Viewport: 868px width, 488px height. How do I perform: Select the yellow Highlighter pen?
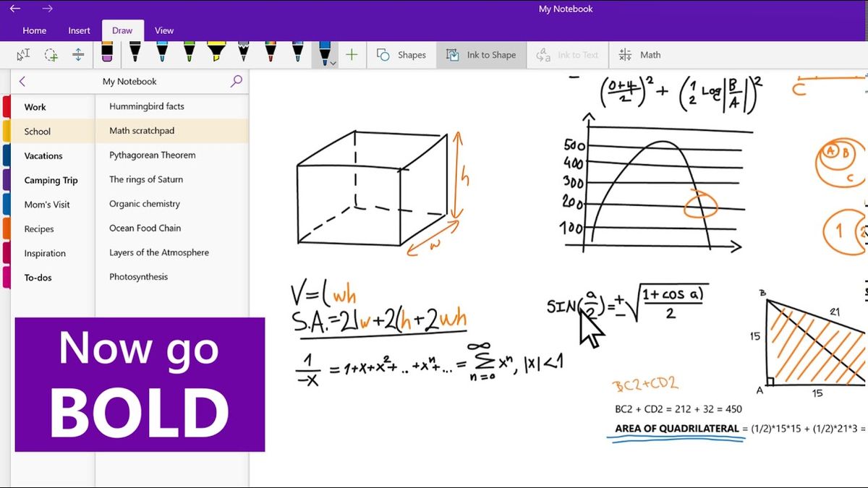(x=215, y=53)
